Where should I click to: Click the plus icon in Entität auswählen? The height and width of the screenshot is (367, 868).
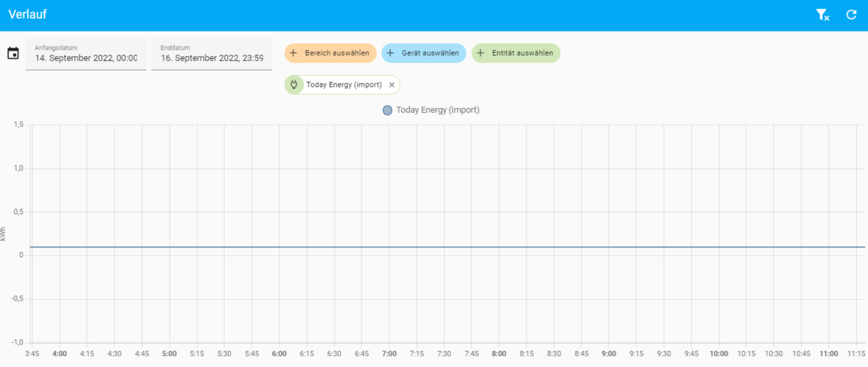(x=481, y=53)
